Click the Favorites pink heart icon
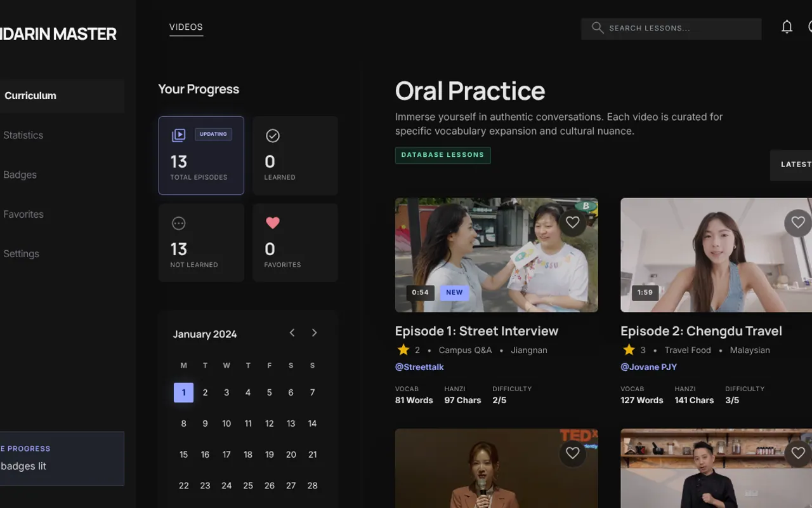 [273, 223]
